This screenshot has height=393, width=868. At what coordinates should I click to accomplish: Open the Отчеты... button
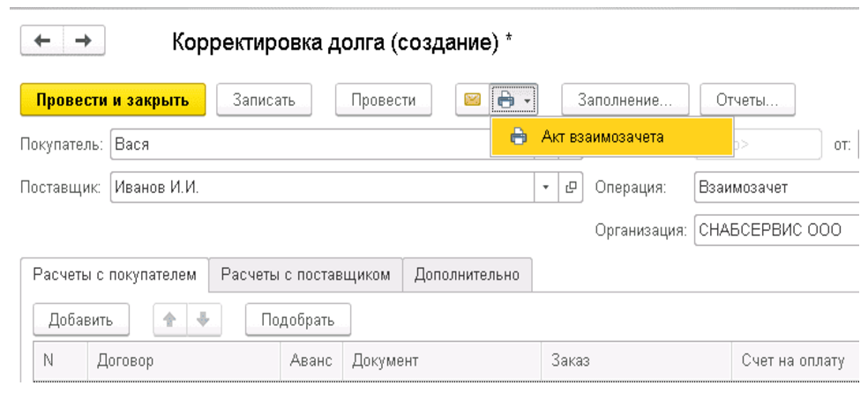click(746, 100)
